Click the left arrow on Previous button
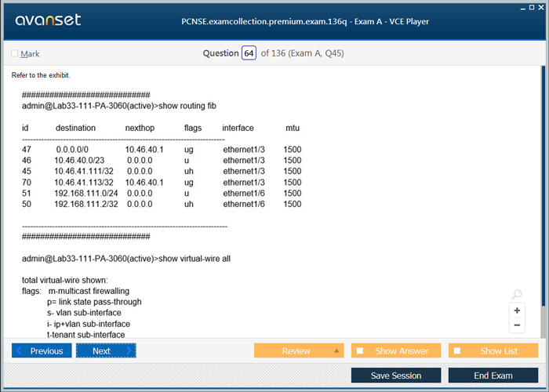This screenshot has width=549, height=392. [x=20, y=351]
